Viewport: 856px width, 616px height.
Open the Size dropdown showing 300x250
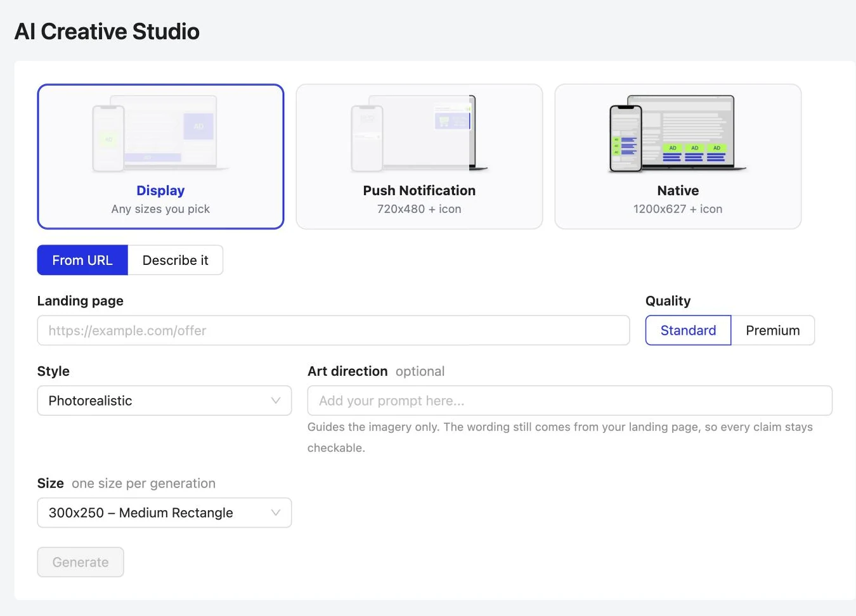pos(164,513)
